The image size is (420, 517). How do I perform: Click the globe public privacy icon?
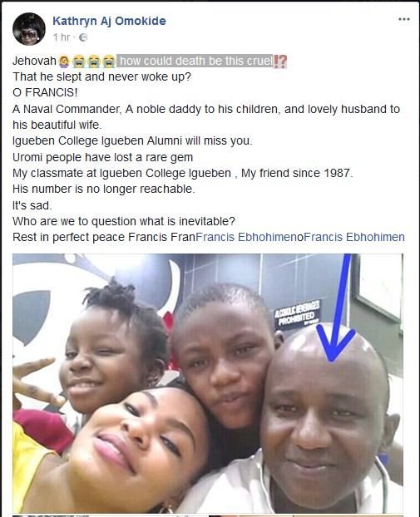tap(83, 37)
